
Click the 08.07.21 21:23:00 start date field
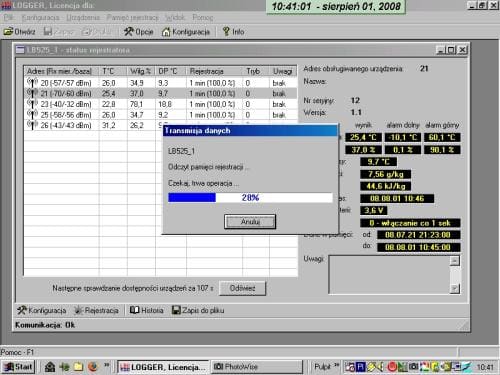[418, 235]
